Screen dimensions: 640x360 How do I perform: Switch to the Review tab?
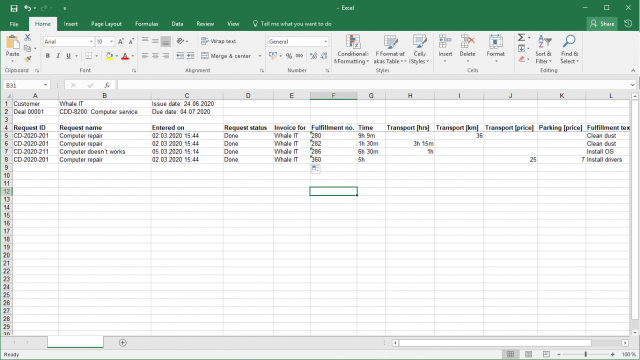click(x=205, y=24)
